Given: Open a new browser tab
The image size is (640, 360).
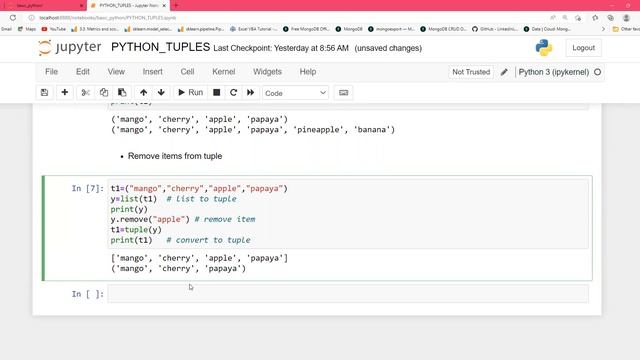Looking at the screenshot, I should click(x=176, y=5).
